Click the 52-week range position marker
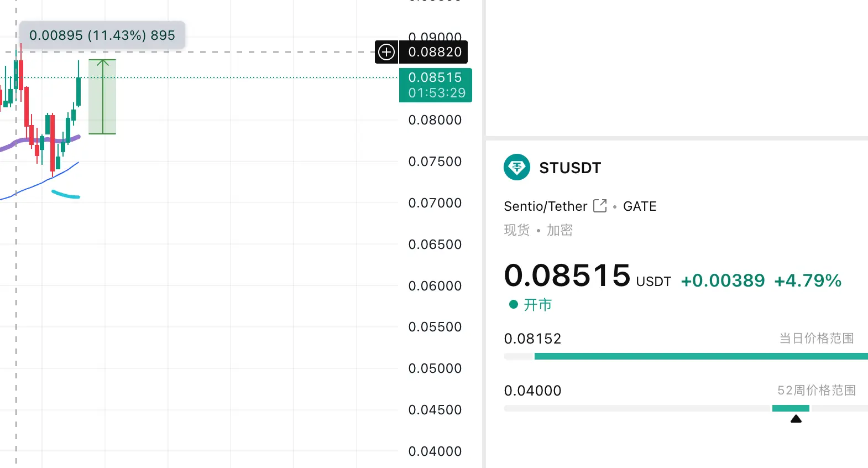Image resolution: width=868 pixels, height=468 pixels. (796, 419)
